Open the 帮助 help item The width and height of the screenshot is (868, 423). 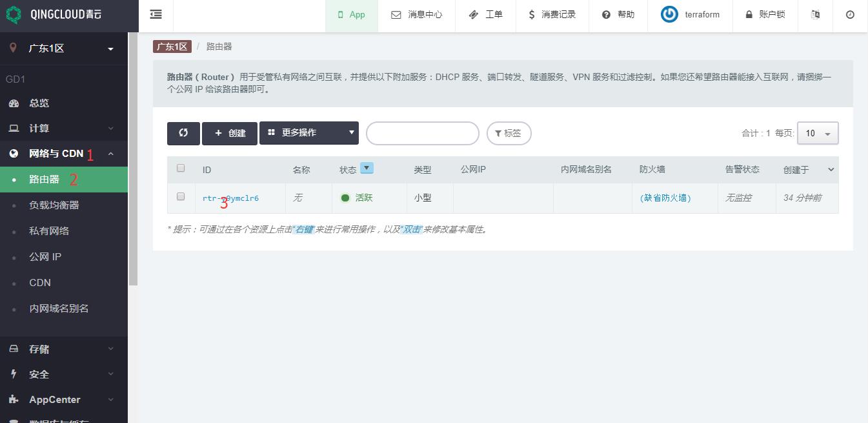618,14
